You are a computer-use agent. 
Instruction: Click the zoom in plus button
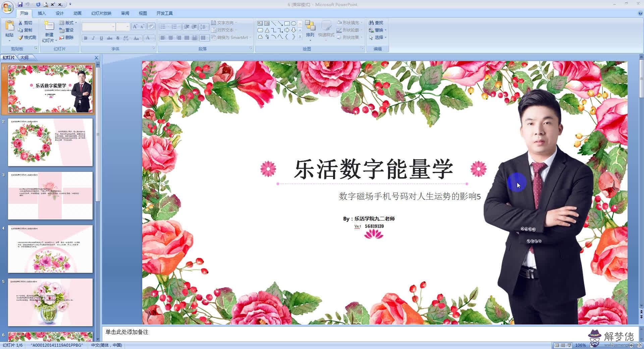coord(632,345)
